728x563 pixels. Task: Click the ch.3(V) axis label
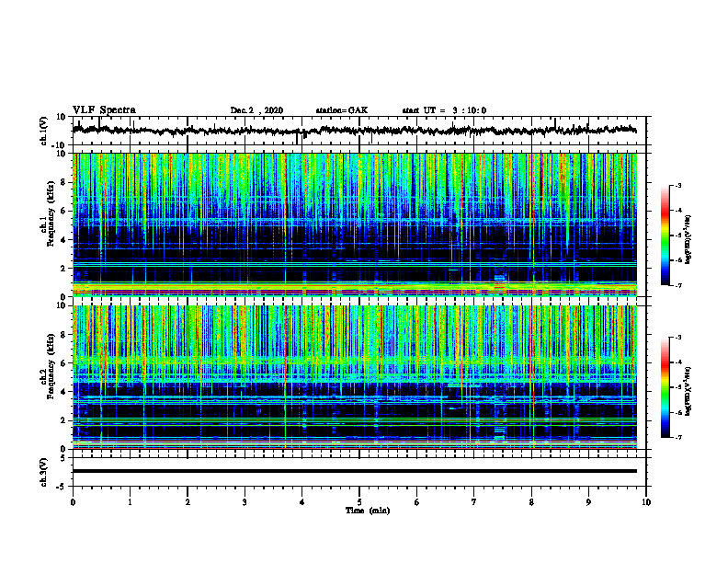44,473
